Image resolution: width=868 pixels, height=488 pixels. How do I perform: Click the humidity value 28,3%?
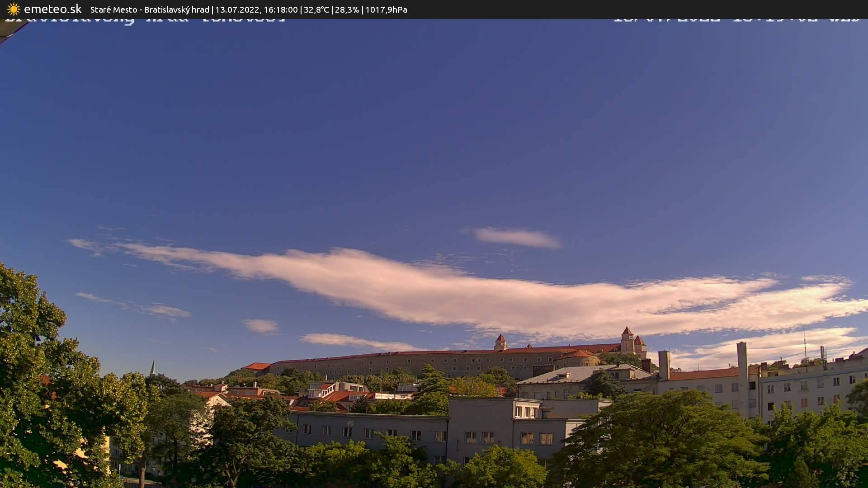pos(346,9)
